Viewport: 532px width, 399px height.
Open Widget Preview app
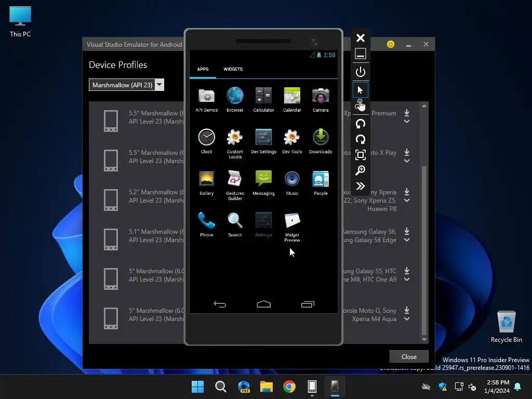292,228
